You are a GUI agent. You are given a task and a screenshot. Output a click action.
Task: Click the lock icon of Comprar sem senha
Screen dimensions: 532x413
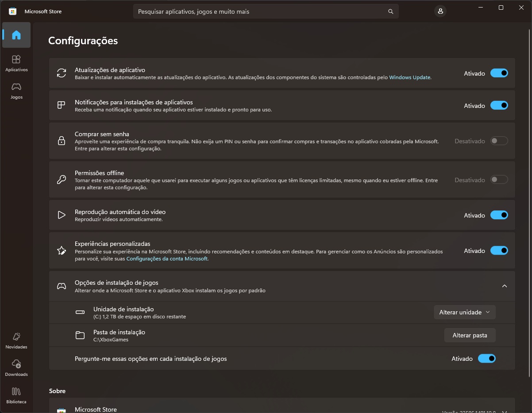click(x=62, y=141)
